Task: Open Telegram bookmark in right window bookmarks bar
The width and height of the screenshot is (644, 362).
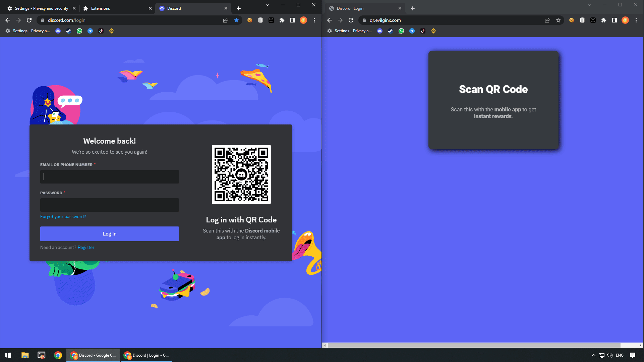Action: click(412, 31)
